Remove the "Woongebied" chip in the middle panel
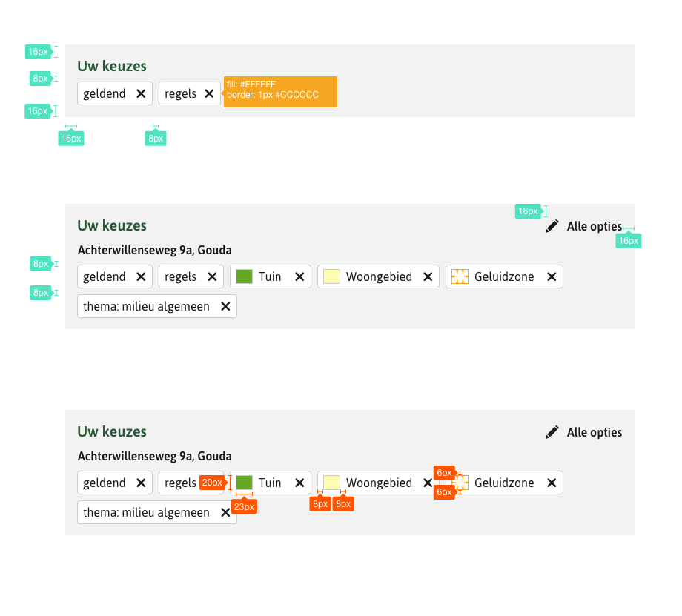 pyautogui.click(x=428, y=276)
